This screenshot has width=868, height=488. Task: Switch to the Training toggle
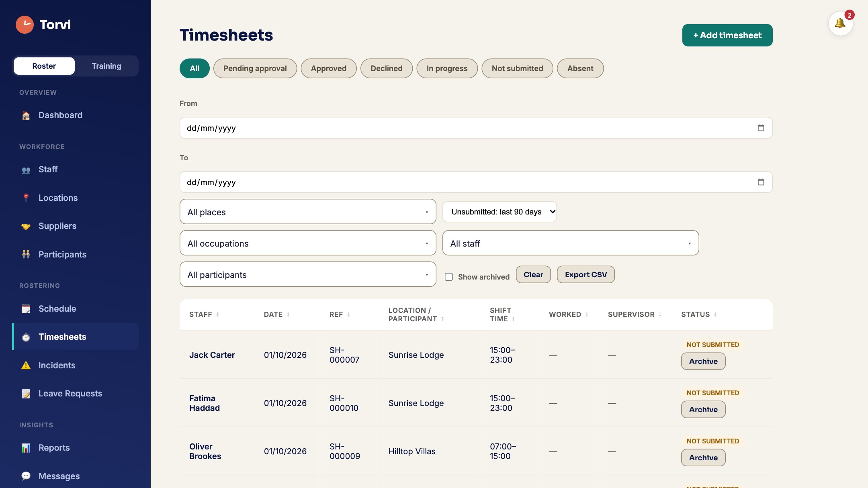pyautogui.click(x=106, y=66)
